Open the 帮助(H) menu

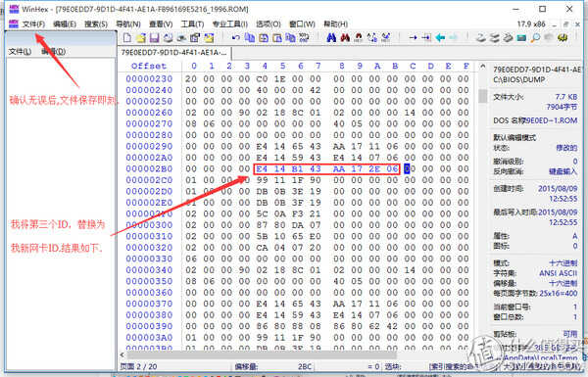(x=335, y=24)
